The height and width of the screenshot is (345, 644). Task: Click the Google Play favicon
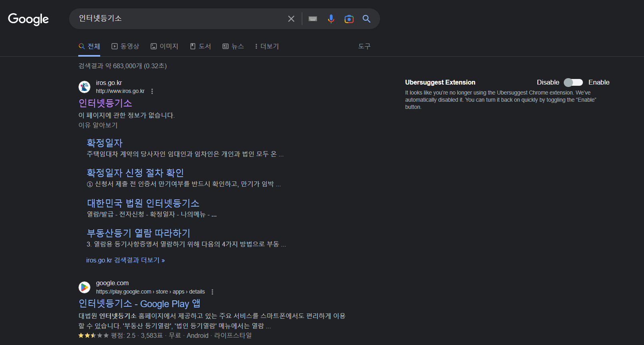(84, 287)
